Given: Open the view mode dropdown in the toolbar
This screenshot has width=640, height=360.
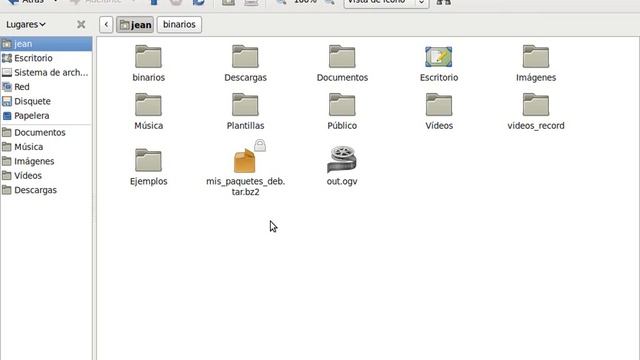Looking at the screenshot, I should point(386,2).
